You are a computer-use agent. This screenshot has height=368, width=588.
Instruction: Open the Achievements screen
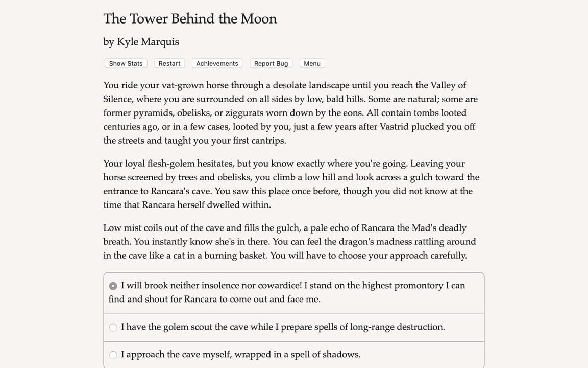(216, 63)
